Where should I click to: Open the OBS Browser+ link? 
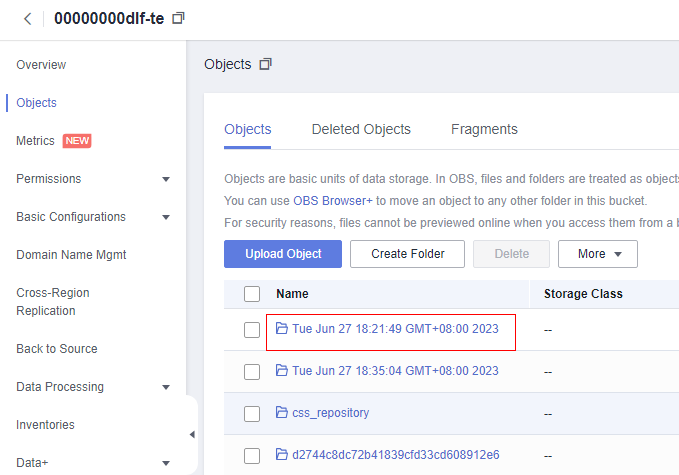pyautogui.click(x=333, y=200)
